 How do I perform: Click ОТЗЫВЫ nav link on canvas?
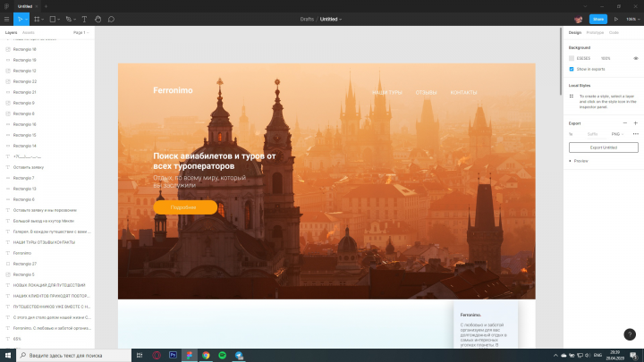click(x=426, y=93)
